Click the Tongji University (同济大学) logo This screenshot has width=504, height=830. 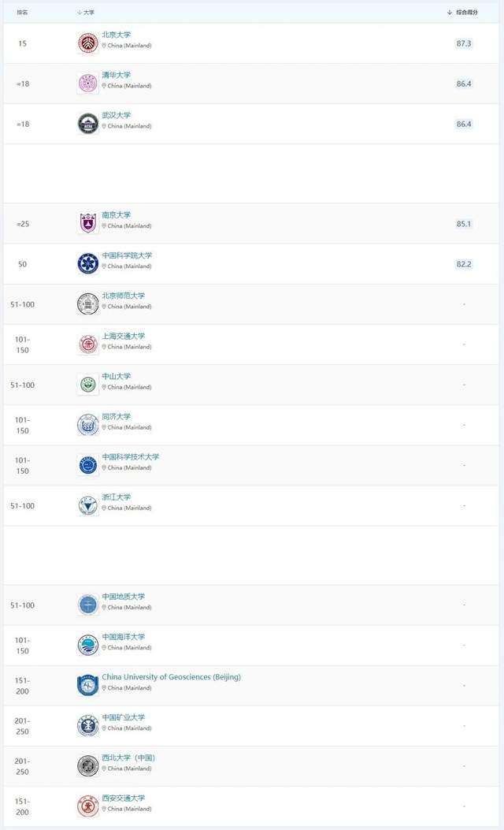click(x=87, y=425)
